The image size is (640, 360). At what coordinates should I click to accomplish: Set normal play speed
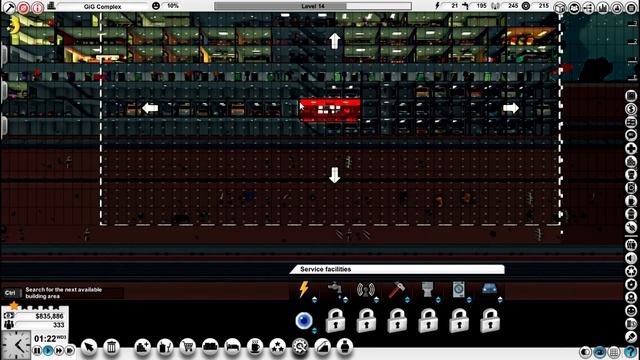tap(48, 350)
